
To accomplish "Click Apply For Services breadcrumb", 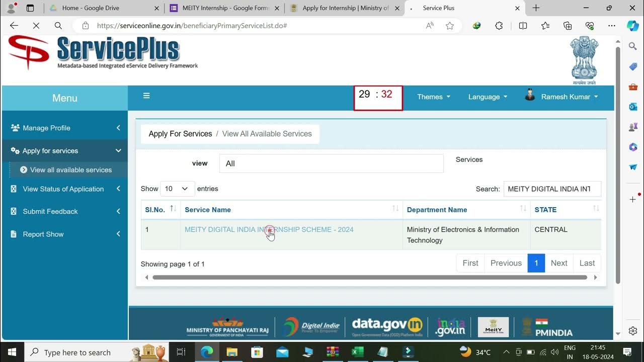I will click(180, 134).
